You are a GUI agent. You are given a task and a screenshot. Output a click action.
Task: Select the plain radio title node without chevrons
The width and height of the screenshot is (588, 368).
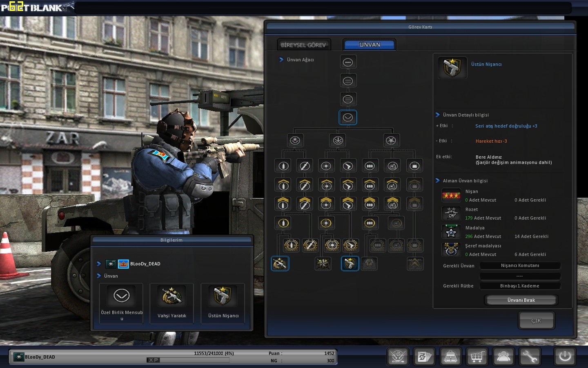[392, 166]
